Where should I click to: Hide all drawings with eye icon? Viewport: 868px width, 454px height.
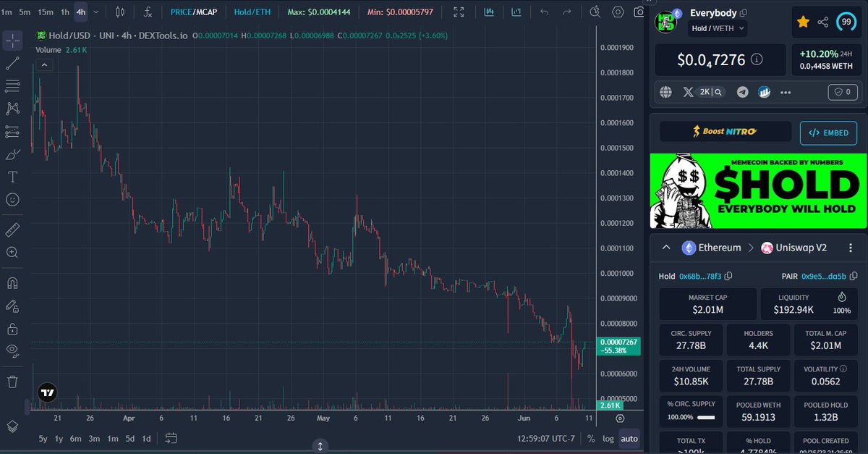12,350
